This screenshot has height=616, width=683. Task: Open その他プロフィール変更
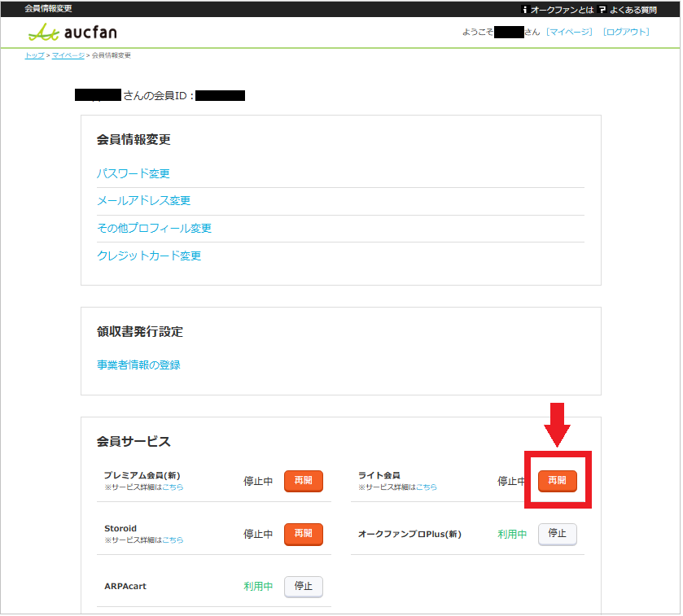pyautogui.click(x=154, y=228)
